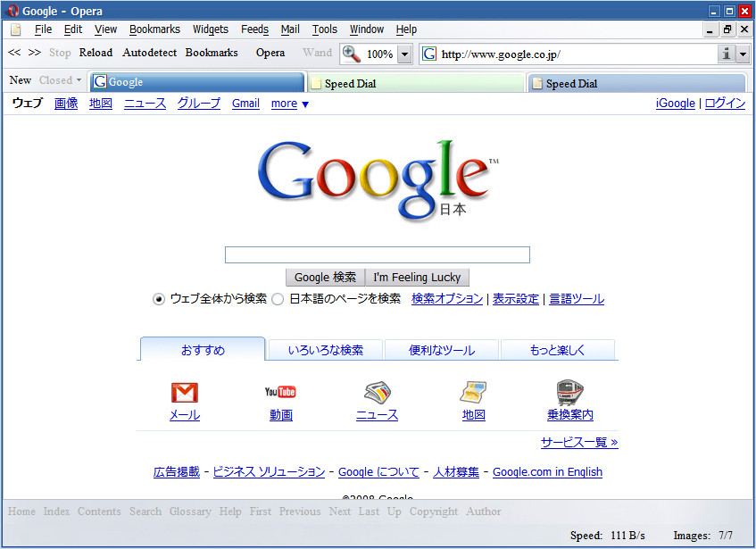Open the グループ link

coord(199,104)
